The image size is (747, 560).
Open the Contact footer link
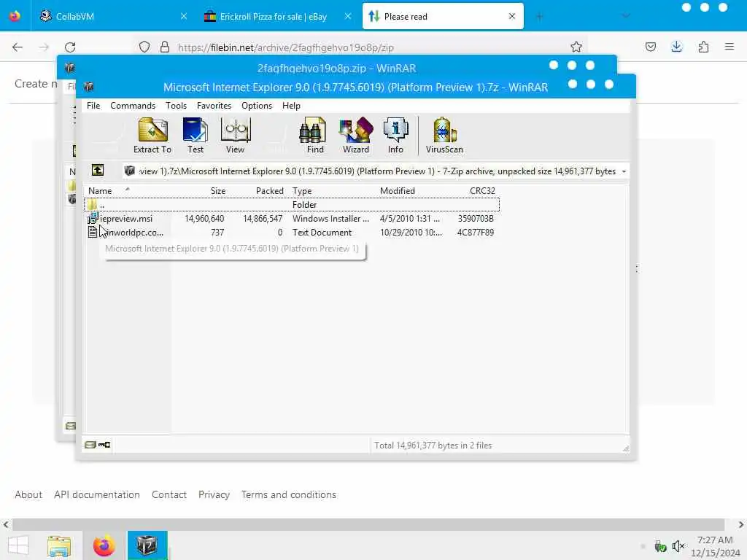point(169,494)
